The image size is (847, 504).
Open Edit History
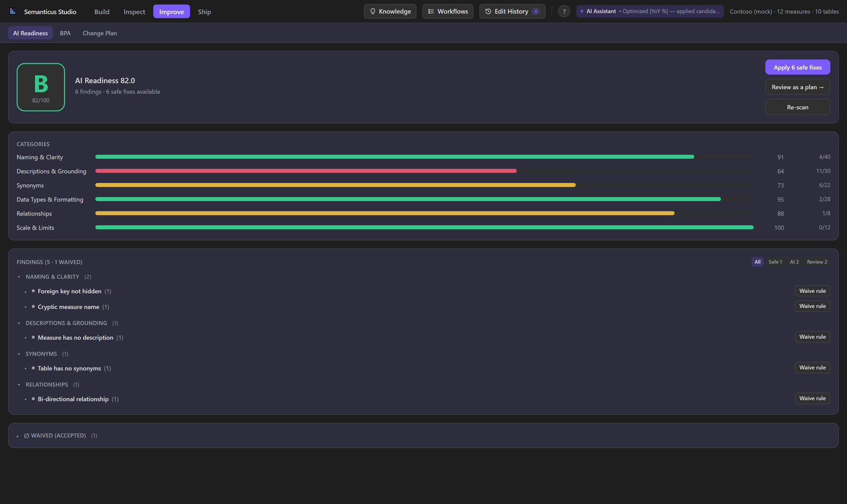tap(512, 11)
